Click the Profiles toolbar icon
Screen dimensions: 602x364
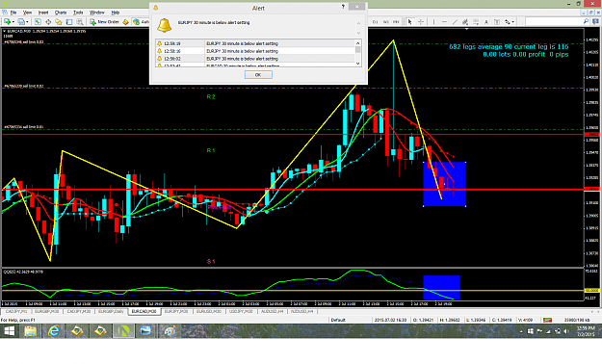click(x=21, y=22)
